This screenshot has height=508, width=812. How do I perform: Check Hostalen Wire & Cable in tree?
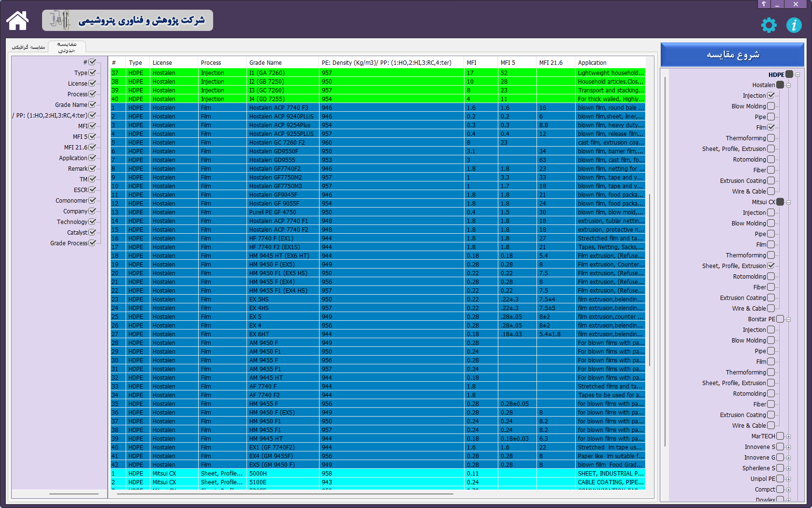coord(771,191)
